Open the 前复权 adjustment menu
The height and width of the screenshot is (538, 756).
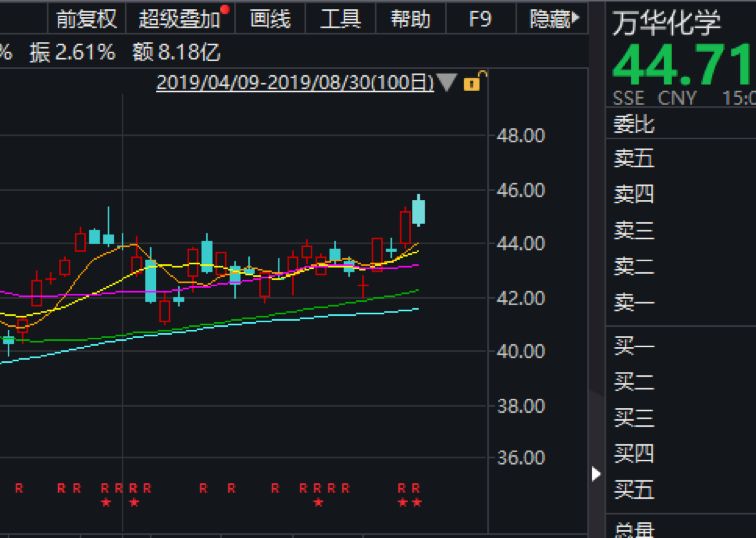click(86, 19)
